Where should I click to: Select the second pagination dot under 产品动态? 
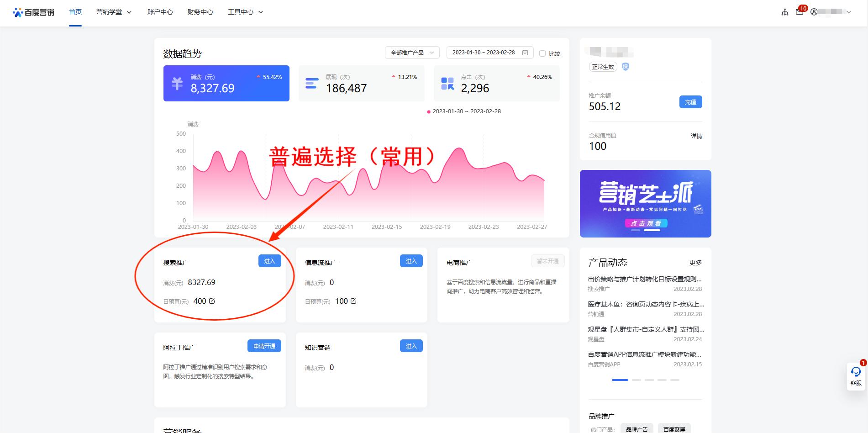coord(637,380)
